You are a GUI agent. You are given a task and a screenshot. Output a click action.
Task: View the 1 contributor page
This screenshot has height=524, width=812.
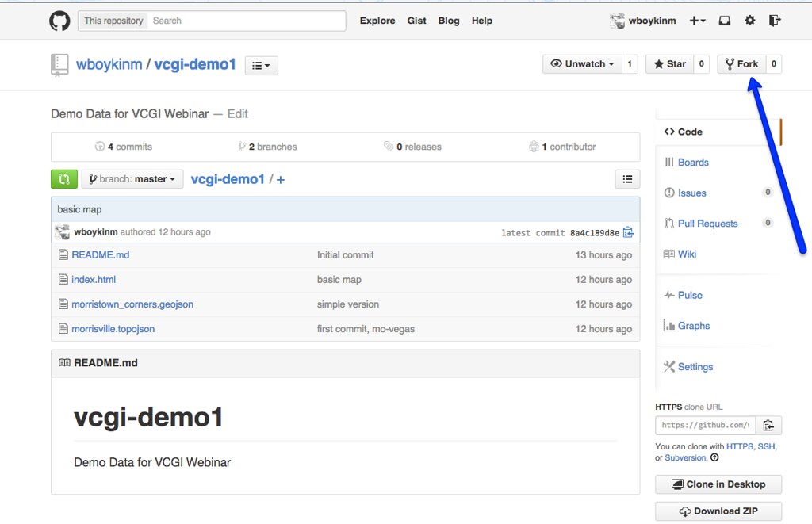click(562, 147)
